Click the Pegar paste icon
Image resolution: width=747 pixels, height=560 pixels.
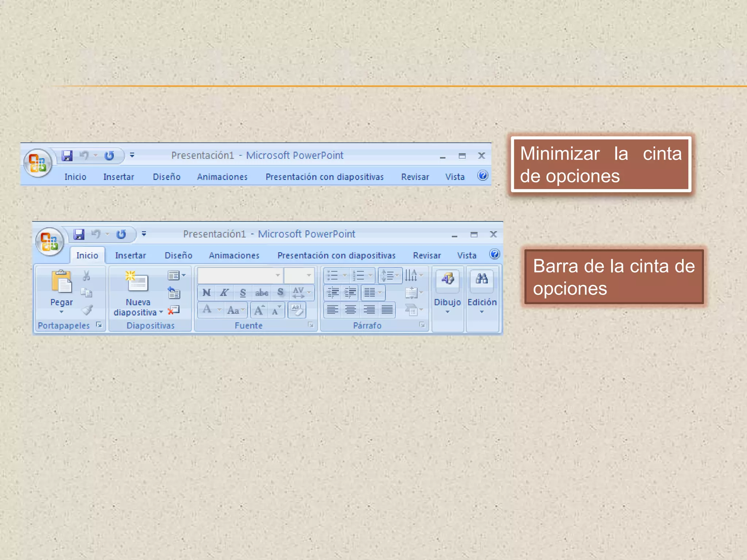61,281
